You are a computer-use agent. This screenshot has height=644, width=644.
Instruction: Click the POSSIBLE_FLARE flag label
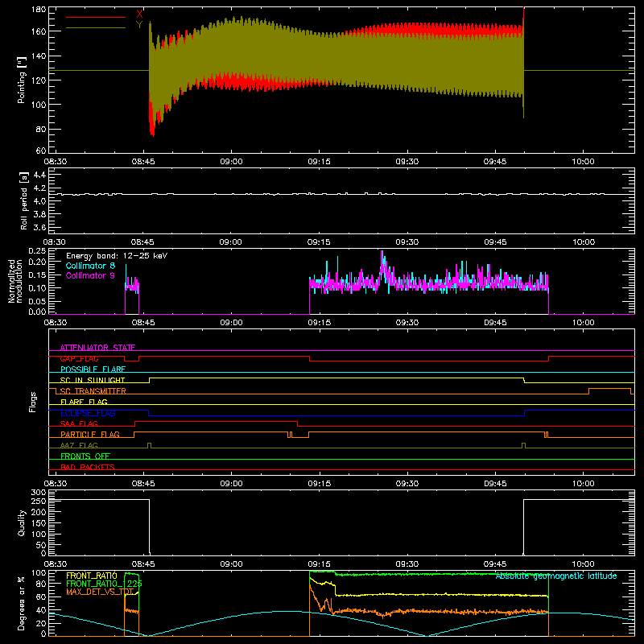pos(93,369)
